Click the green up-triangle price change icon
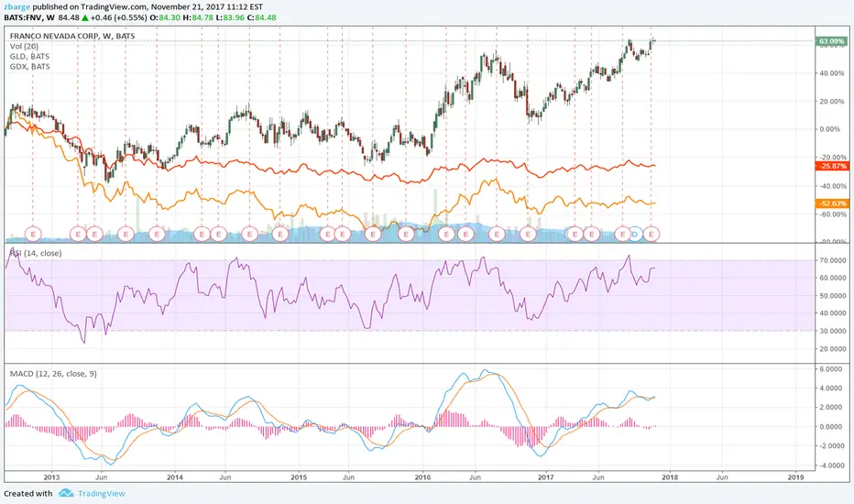854x504 pixels. point(85,17)
